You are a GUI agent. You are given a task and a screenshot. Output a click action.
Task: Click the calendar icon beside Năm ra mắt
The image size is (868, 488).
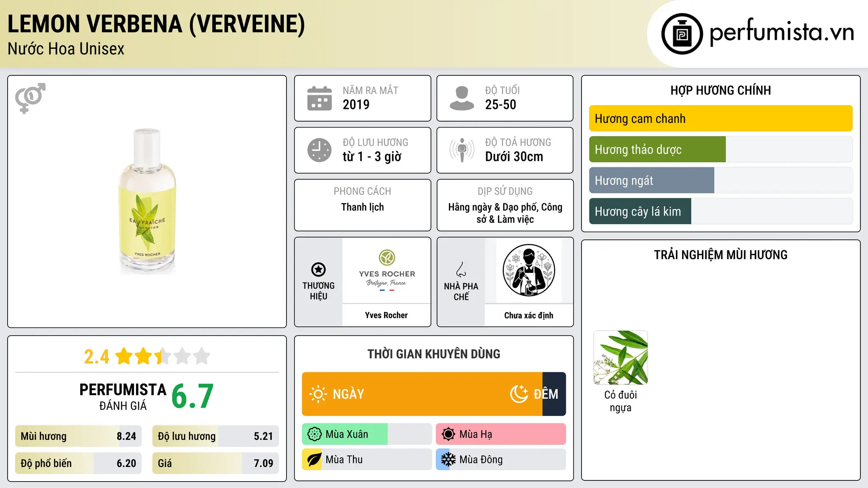pyautogui.click(x=320, y=98)
